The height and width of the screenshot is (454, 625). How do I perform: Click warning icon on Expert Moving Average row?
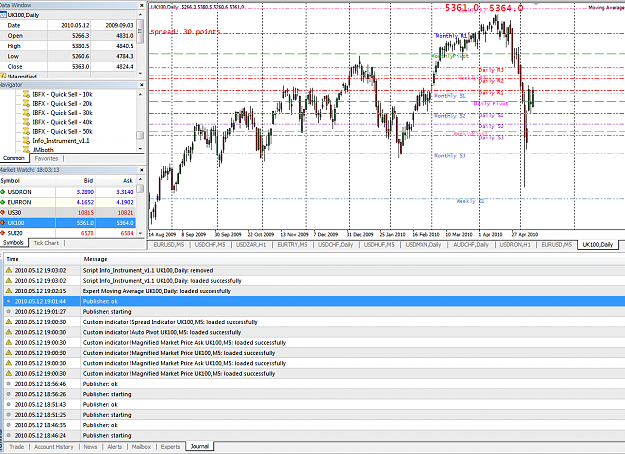(9, 291)
